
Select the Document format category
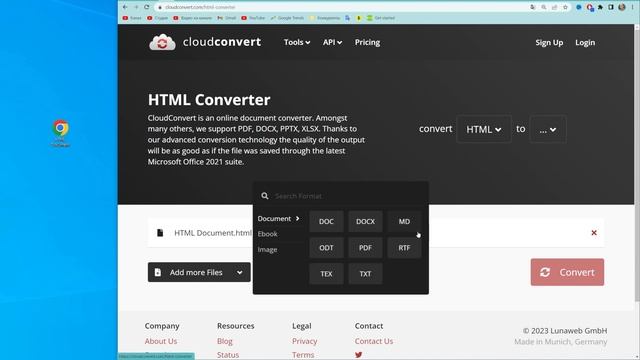point(279,219)
